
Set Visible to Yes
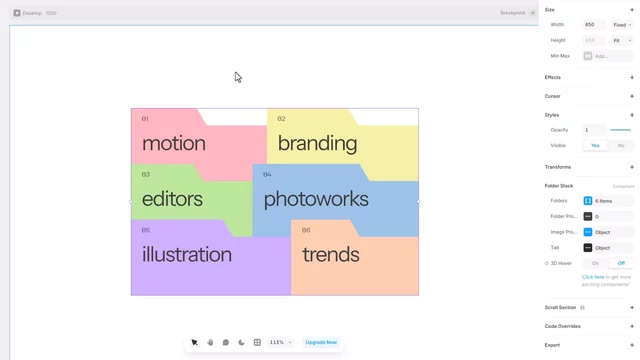(595, 145)
